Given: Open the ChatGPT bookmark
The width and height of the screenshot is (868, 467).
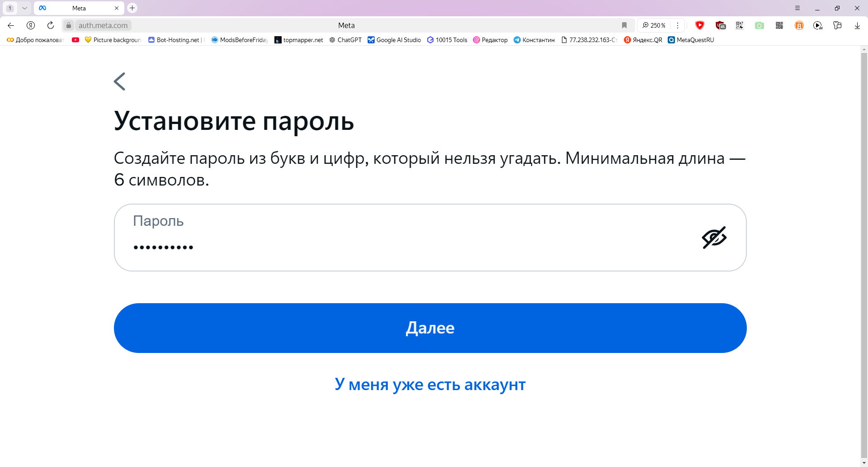Looking at the screenshot, I should pyautogui.click(x=345, y=40).
